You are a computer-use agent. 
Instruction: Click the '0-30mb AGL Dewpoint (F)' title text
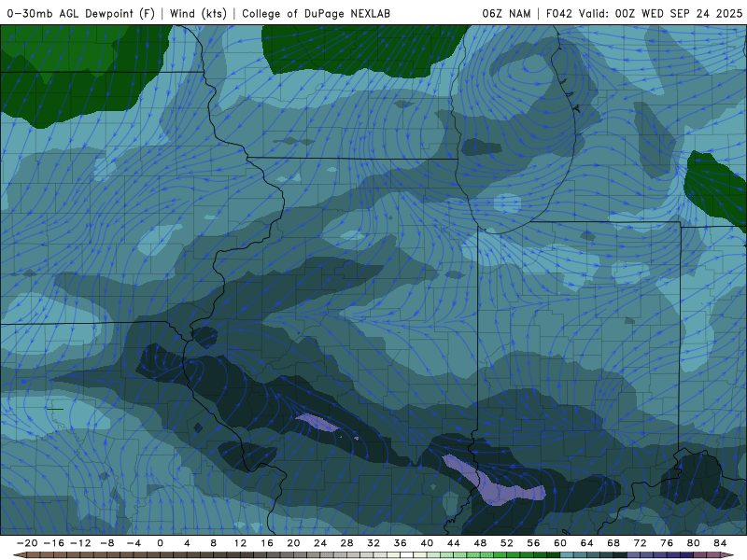click(81, 13)
